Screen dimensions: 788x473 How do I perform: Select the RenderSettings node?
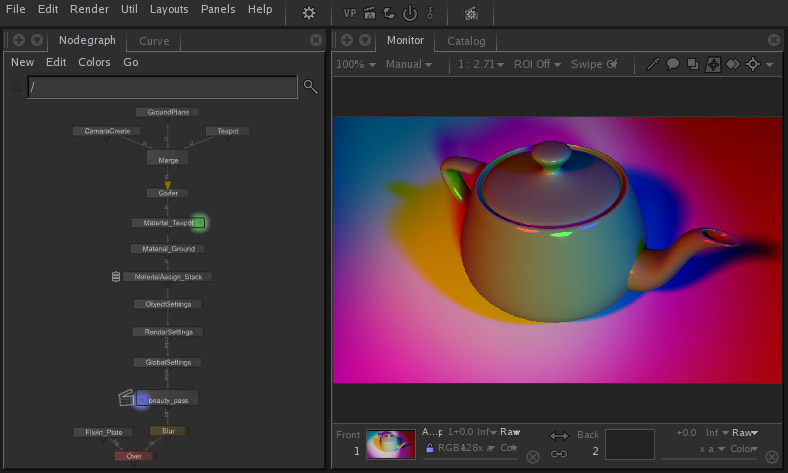pos(168,332)
